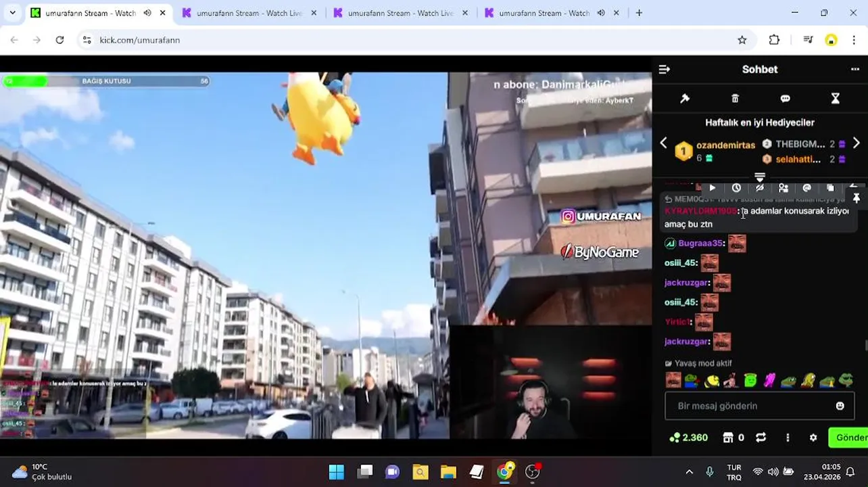
Task: Show next weekly gifters page
Action: [x=856, y=143]
